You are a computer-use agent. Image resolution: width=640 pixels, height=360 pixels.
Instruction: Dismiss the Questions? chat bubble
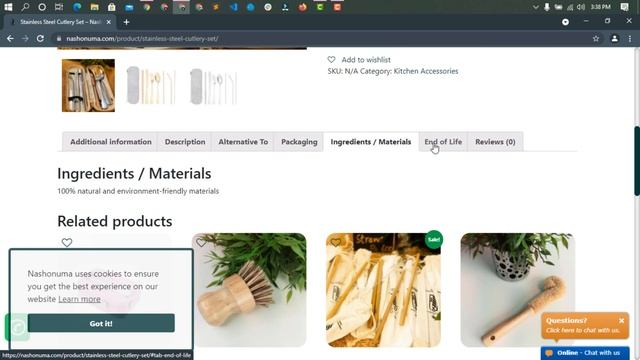(x=621, y=321)
